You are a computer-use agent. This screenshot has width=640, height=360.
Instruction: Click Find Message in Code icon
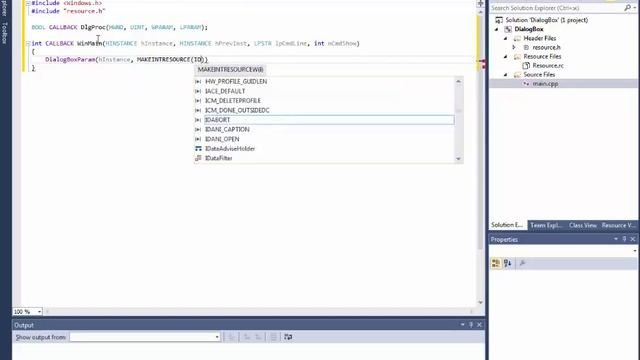[231, 337]
